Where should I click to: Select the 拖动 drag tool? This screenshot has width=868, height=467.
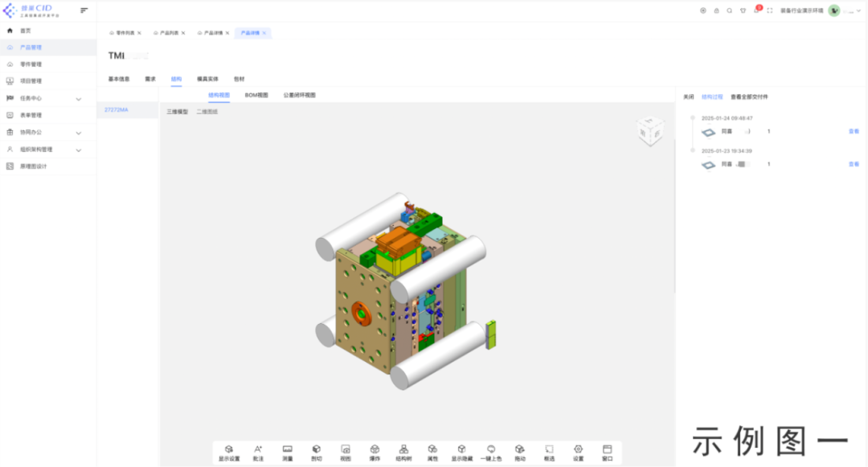point(520,453)
